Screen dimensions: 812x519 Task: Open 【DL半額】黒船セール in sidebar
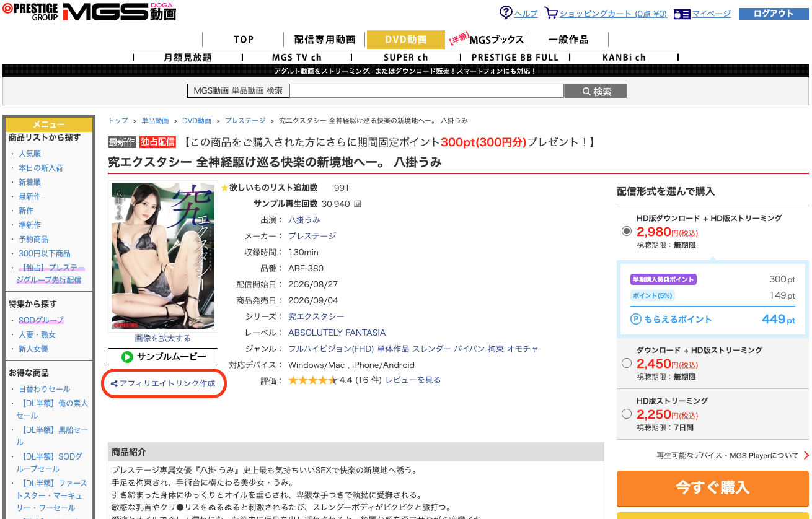click(52, 436)
